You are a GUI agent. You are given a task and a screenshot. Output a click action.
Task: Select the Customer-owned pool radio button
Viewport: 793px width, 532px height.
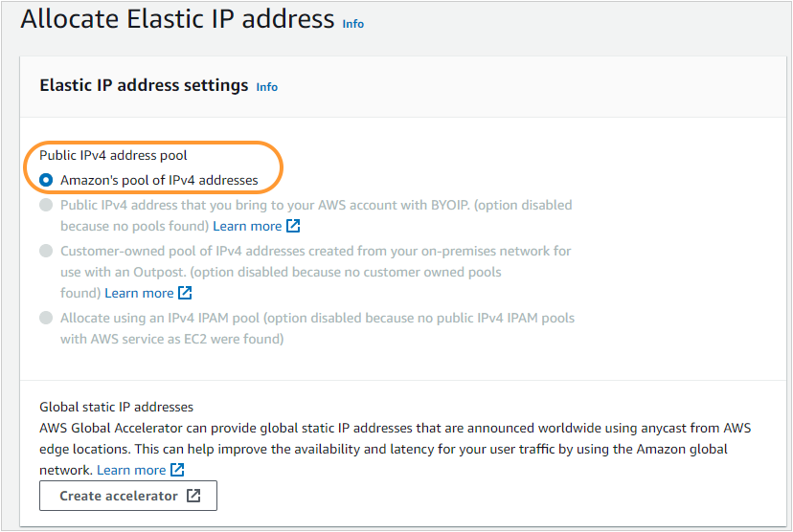(x=46, y=251)
